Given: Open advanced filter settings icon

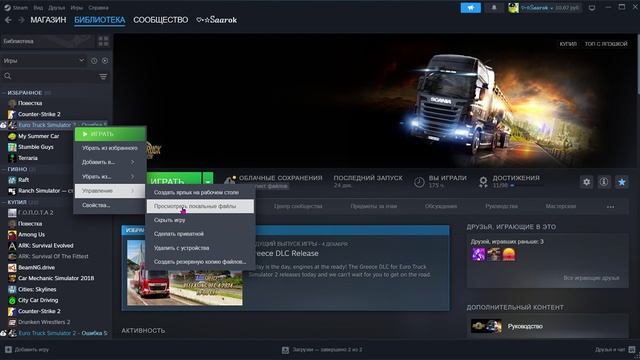Looking at the screenshot, I should click(x=103, y=76).
